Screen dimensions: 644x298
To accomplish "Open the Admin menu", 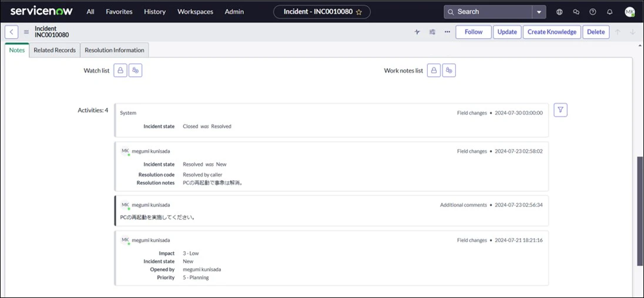I will click(x=234, y=12).
